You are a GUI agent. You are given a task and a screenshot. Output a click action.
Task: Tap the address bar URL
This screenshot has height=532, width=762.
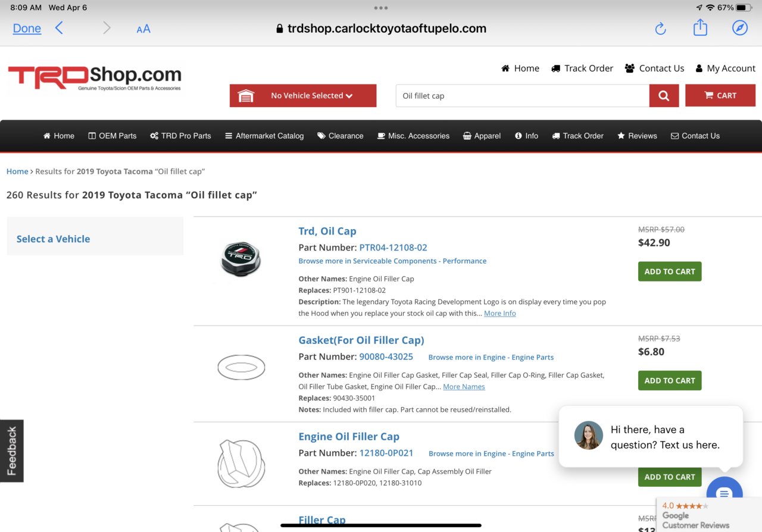[381, 29]
